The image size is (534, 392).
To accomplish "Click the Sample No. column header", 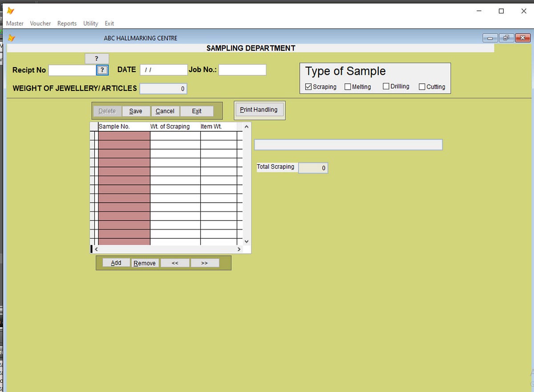I will click(x=124, y=126).
